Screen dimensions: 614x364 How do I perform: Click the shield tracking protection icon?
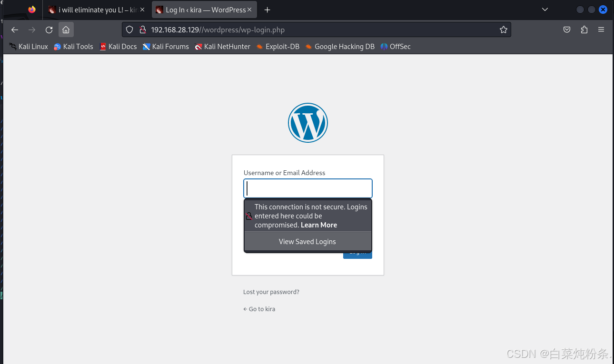(129, 30)
